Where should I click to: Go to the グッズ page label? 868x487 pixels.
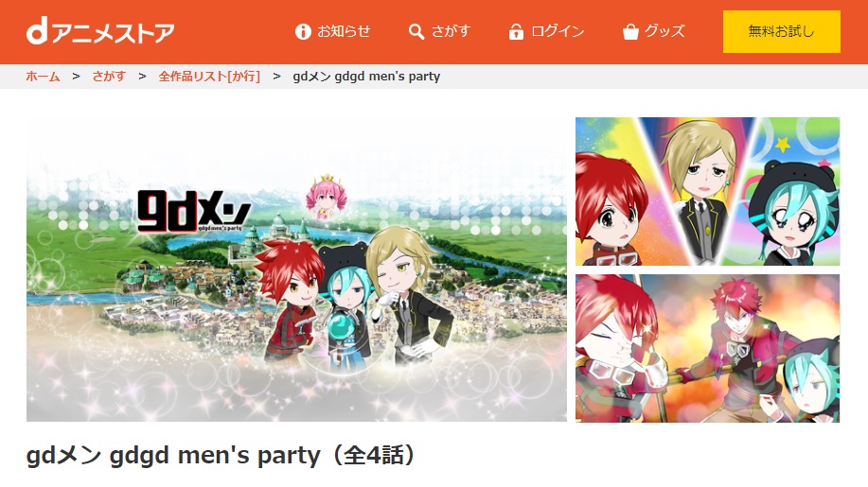pyautogui.click(x=664, y=31)
